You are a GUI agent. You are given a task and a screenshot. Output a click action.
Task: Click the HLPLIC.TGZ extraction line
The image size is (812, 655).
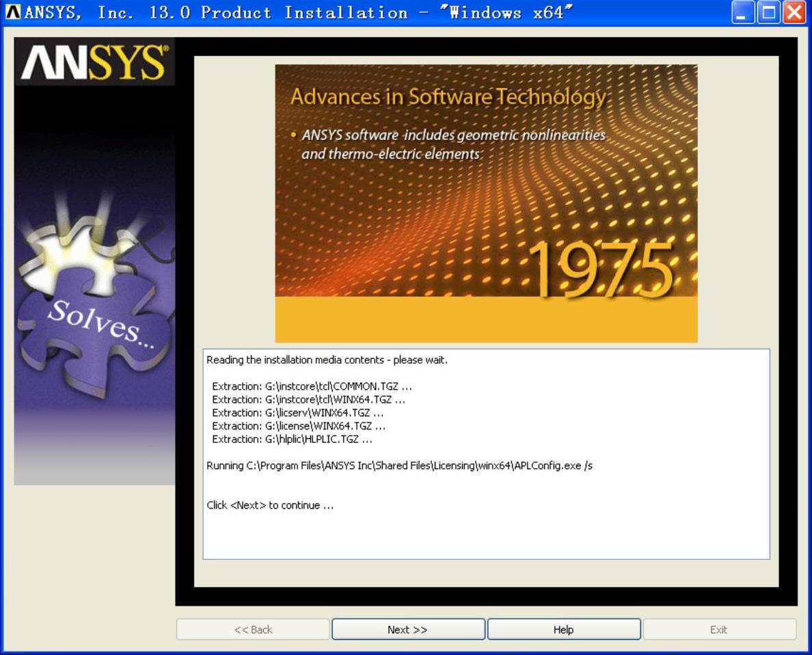(292, 439)
